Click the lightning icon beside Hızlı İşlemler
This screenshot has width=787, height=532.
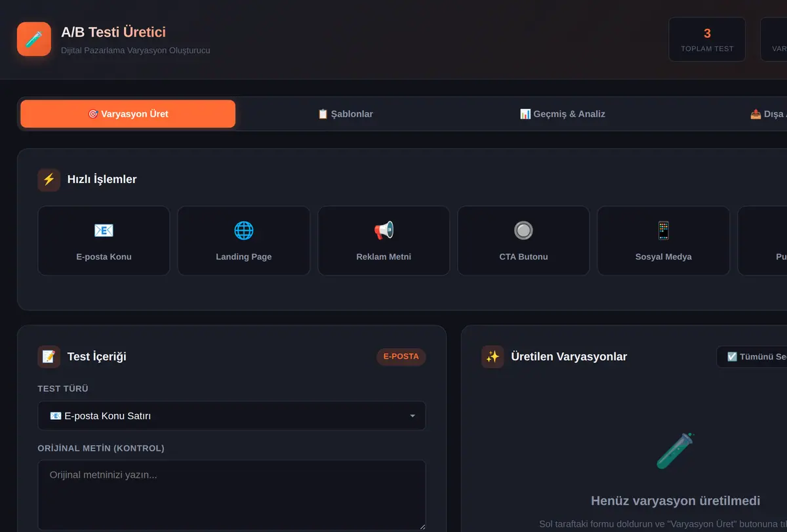(x=49, y=180)
